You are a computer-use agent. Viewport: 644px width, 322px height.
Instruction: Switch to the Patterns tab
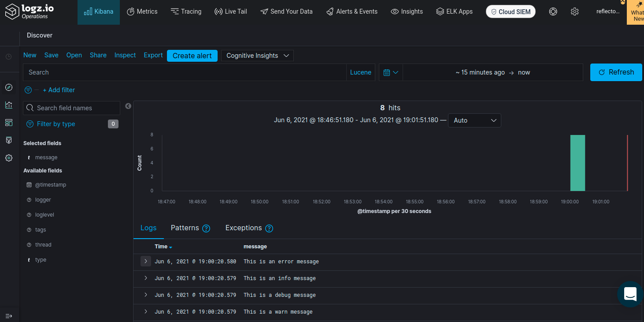(x=185, y=228)
